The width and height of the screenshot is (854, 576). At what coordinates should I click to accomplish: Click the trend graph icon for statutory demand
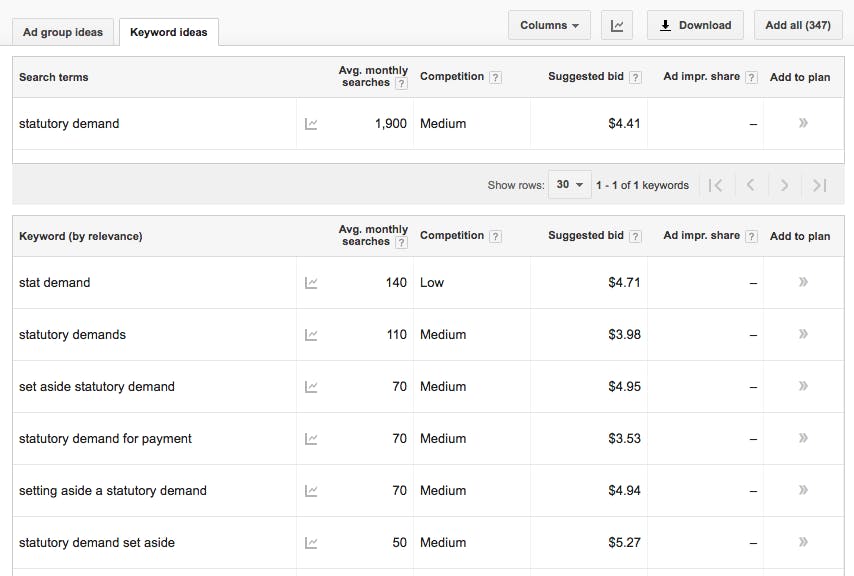pyautogui.click(x=311, y=123)
